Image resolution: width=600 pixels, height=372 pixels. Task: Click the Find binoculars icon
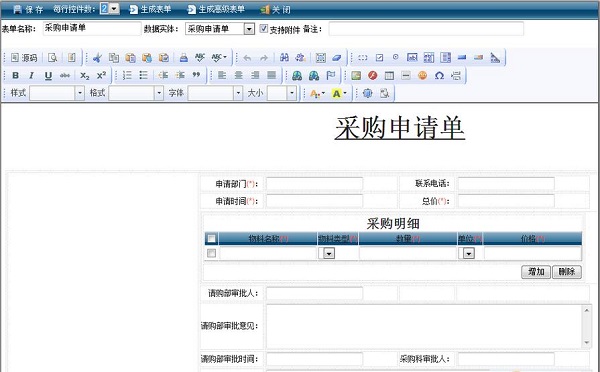[284, 58]
